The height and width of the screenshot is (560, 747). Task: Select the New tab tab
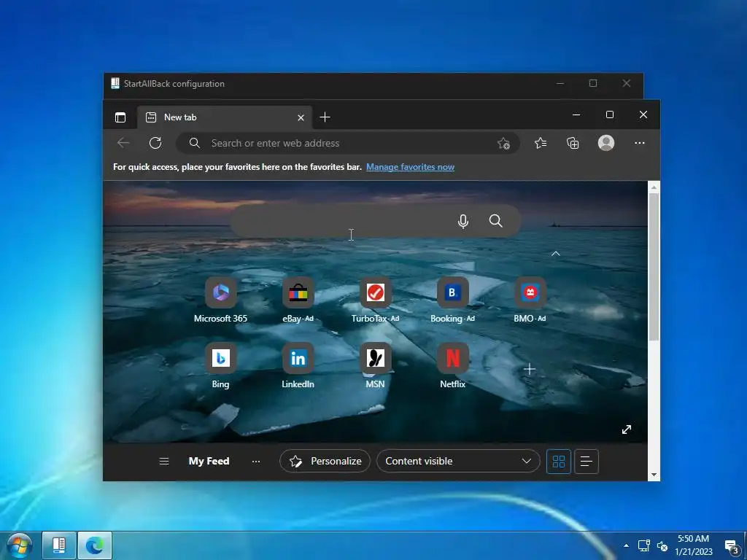point(225,117)
